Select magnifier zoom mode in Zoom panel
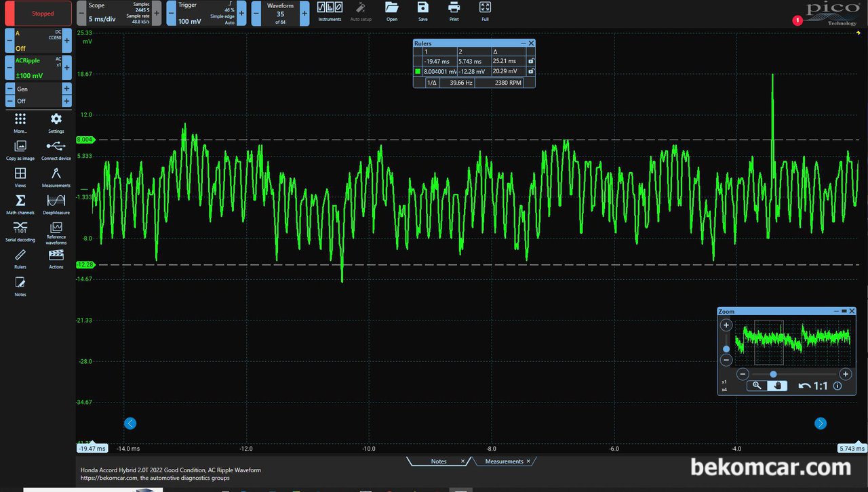The width and height of the screenshot is (868, 492). [757, 386]
